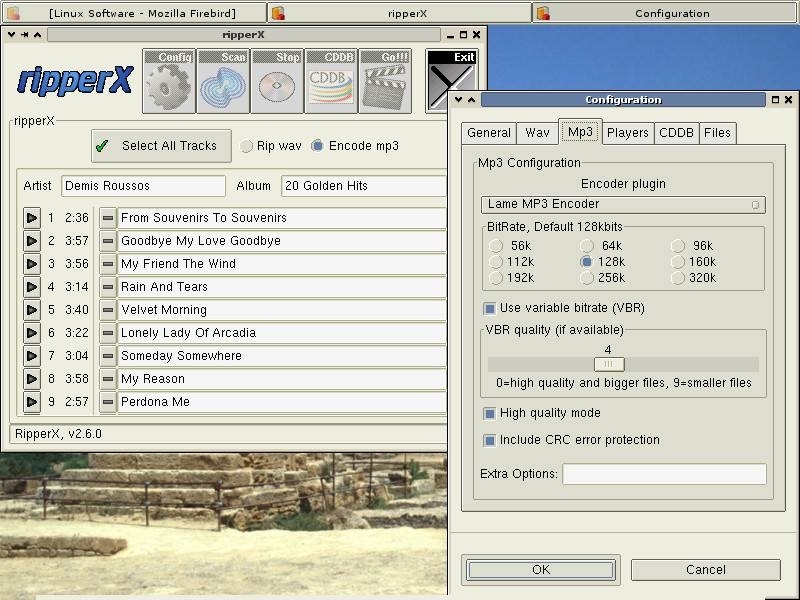Click the Go!!! clapperboard icon
800x600 pixels.
385,81
